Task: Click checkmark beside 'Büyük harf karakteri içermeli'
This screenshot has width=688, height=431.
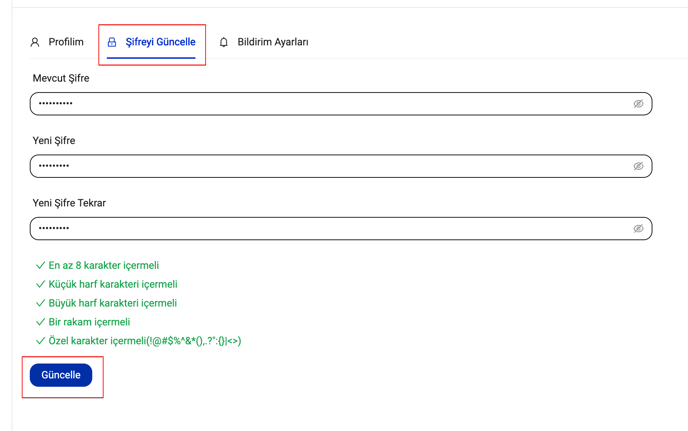Action: [x=40, y=303]
